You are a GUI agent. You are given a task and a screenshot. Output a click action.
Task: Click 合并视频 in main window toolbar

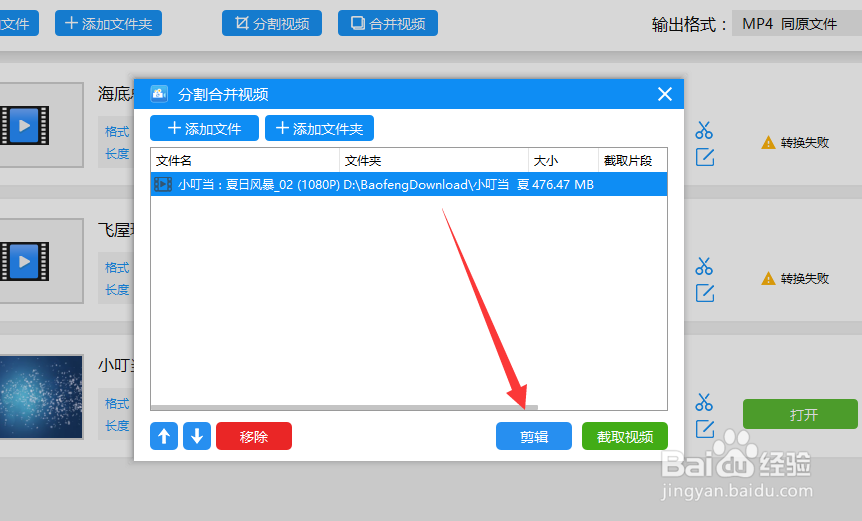pos(388,24)
